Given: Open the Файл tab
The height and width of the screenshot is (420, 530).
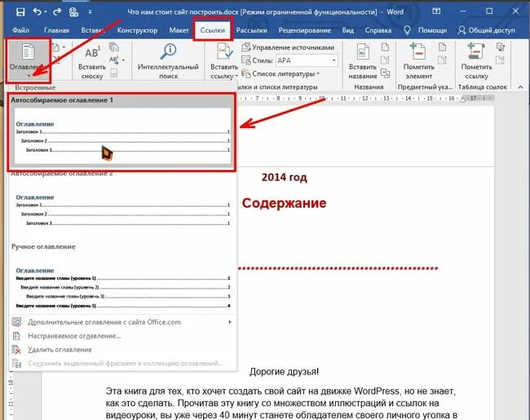Looking at the screenshot, I should [x=20, y=30].
